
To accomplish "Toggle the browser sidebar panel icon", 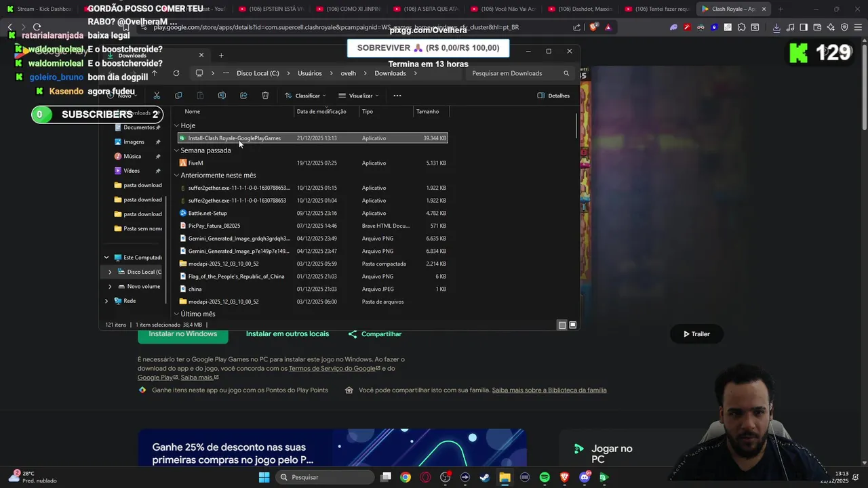I will pos(804,27).
